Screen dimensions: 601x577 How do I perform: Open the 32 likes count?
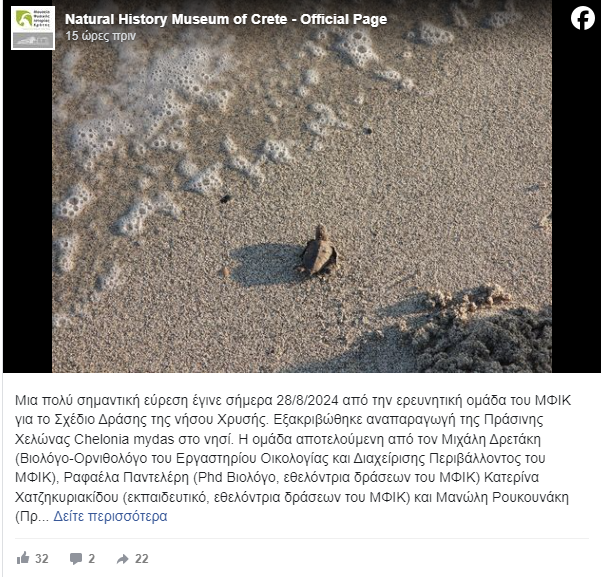coord(42,559)
